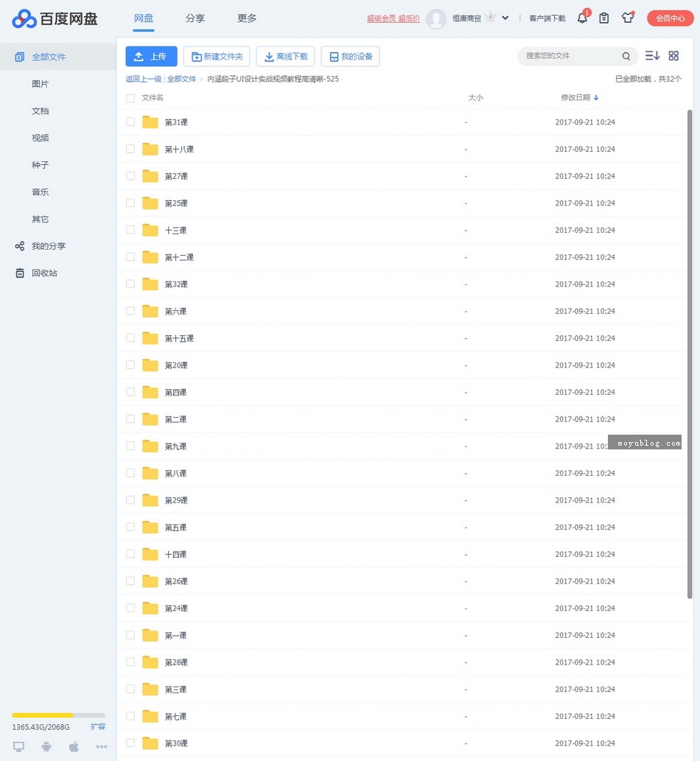700x761 pixels.
Task: Open the clipboard task icon in header
Action: coord(604,18)
